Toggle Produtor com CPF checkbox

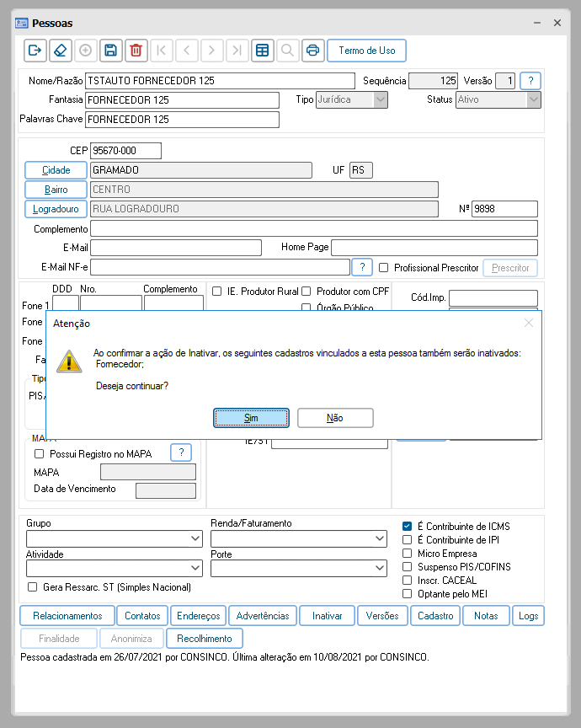pos(306,291)
